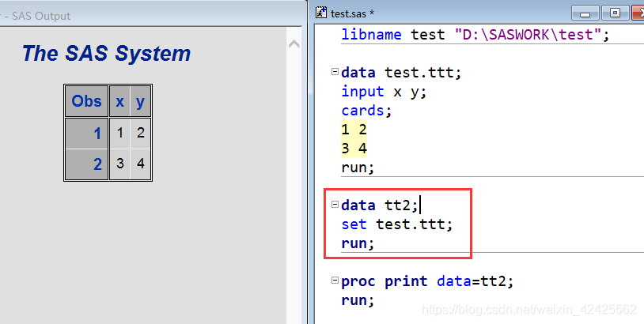Screen dimensions: 644x324
Task: Click 'The SAS System' title
Action: [x=107, y=53]
